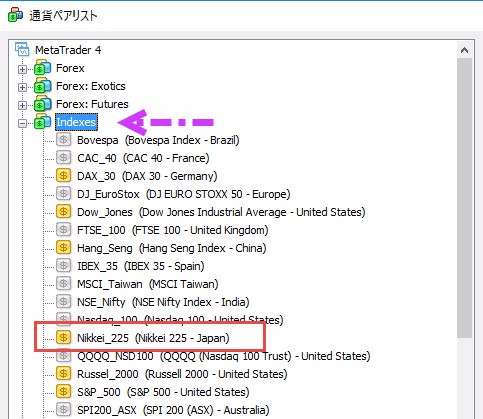This screenshot has width=483, height=419.
Task: Click the scrollbar up arrow
Action: (464, 50)
